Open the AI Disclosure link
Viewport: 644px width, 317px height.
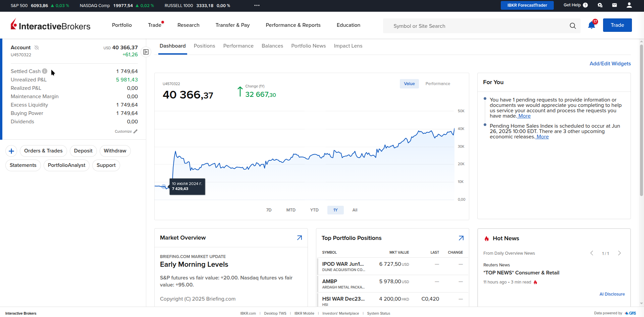(x=612, y=294)
